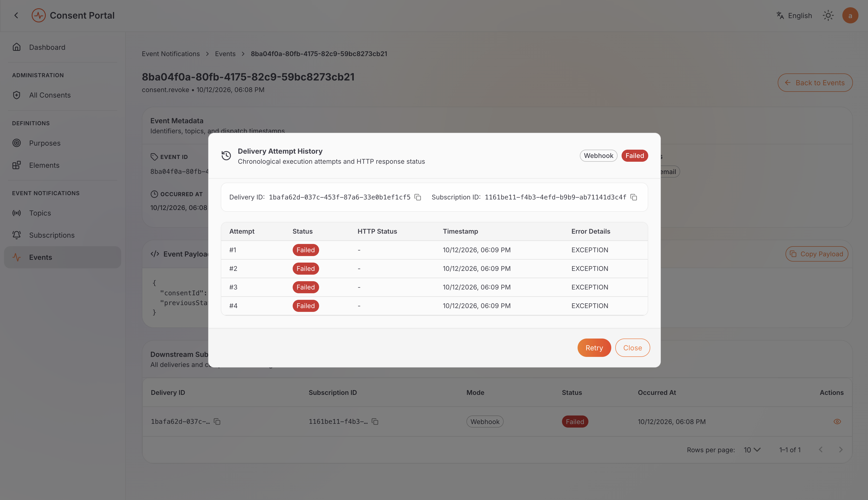
Task: Click EXCEPTION error detail for attempt #4
Action: [590, 306]
